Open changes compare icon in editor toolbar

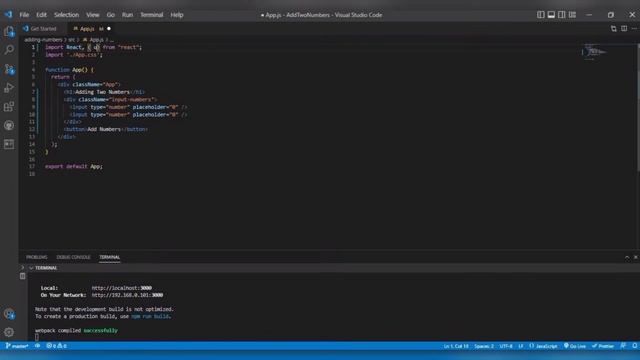click(x=613, y=29)
